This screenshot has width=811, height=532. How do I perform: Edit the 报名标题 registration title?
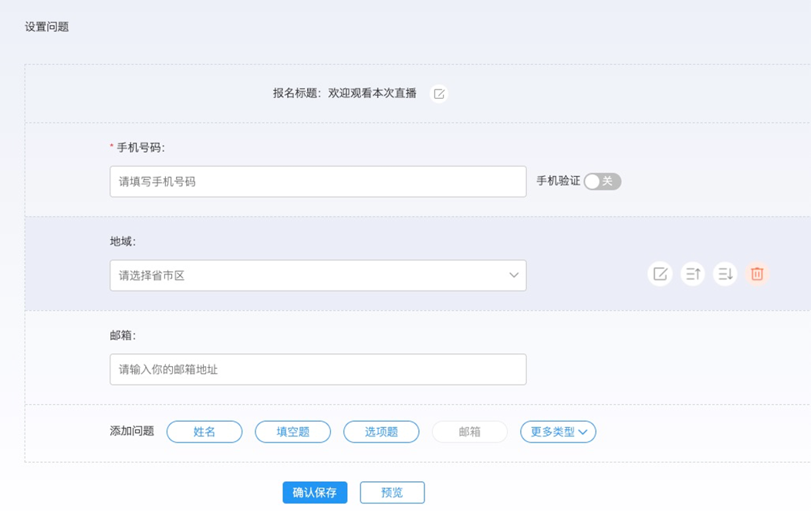click(439, 94)
